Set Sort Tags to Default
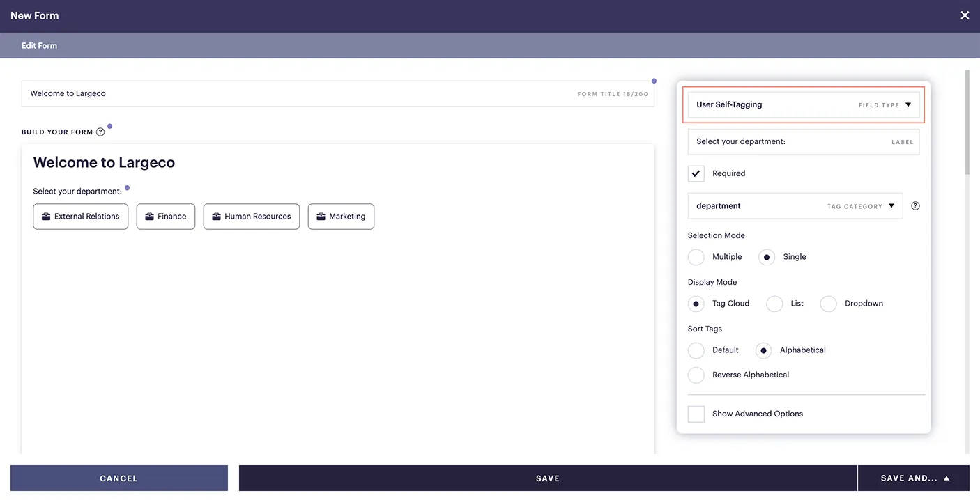The height and width of the screenshot is (500, 980). coord(696,350)
